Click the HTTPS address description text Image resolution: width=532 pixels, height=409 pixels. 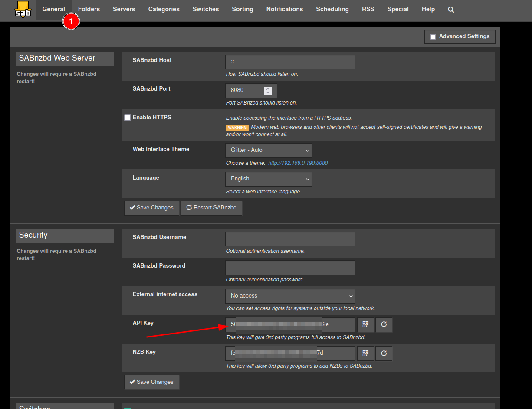(x=289, y=118)
